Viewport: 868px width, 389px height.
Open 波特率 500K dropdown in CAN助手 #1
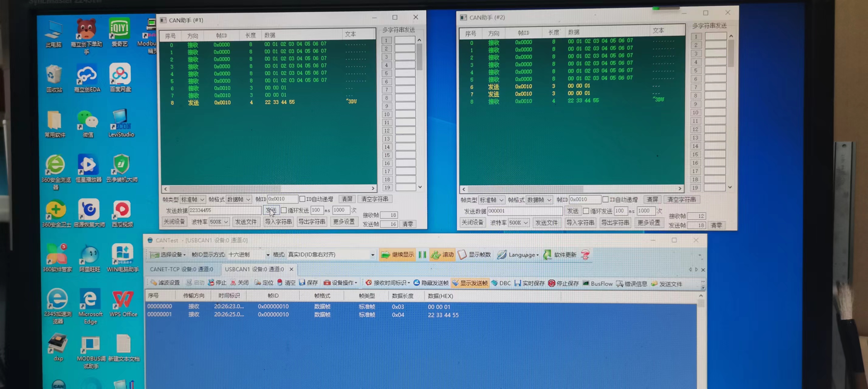pos(219,222)
